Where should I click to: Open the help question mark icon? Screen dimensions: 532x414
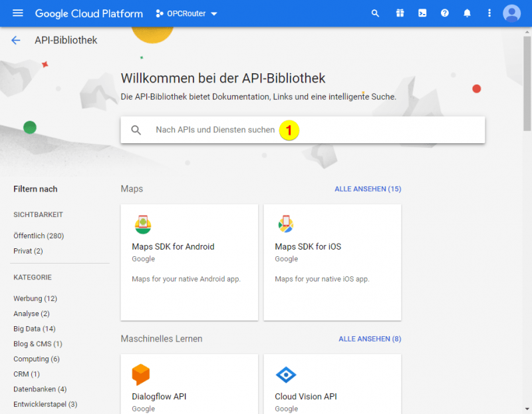point(444,13)
